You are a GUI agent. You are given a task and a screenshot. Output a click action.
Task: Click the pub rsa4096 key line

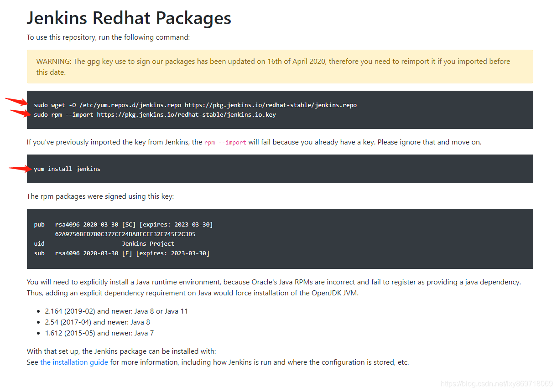(123, 224)
